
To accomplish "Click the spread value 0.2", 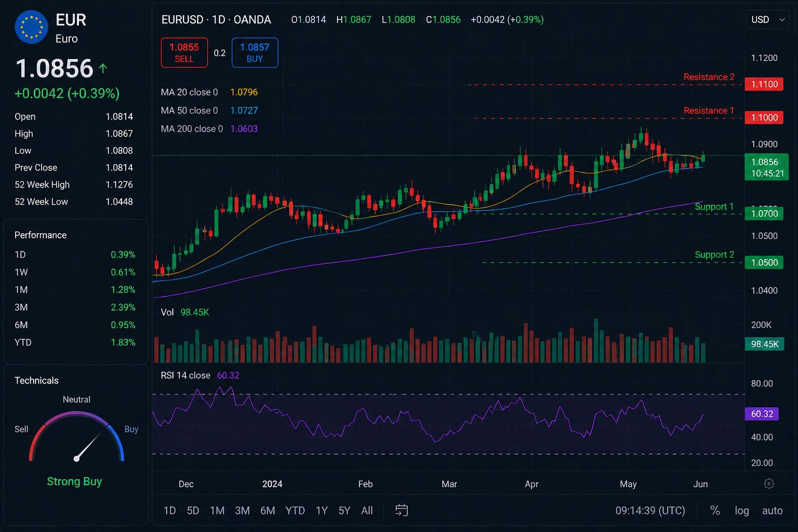I will tap(220, 53).
